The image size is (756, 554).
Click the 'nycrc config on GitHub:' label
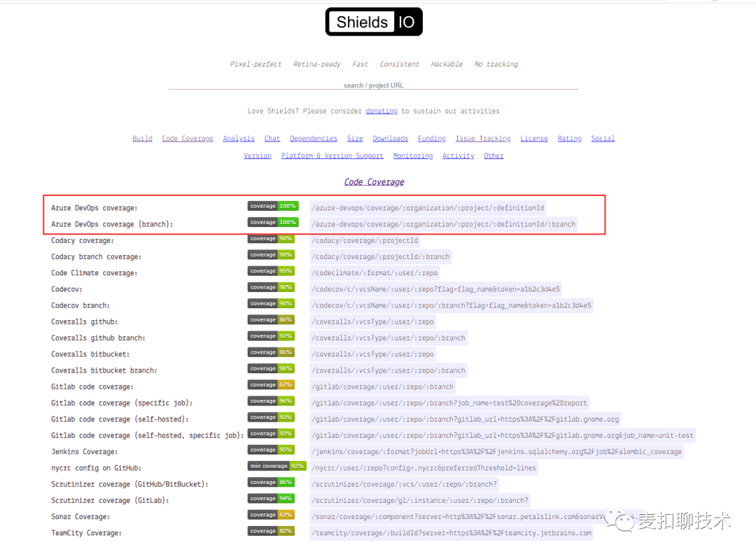pos(96,468)
